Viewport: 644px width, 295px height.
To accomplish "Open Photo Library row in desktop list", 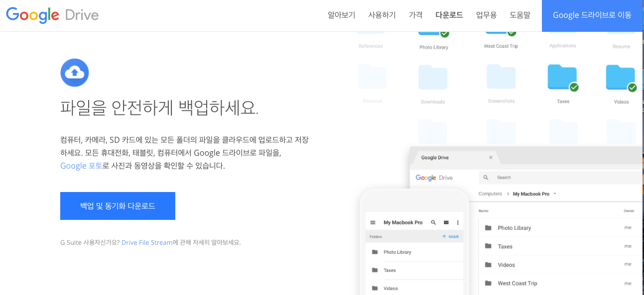I will point(560,228).
